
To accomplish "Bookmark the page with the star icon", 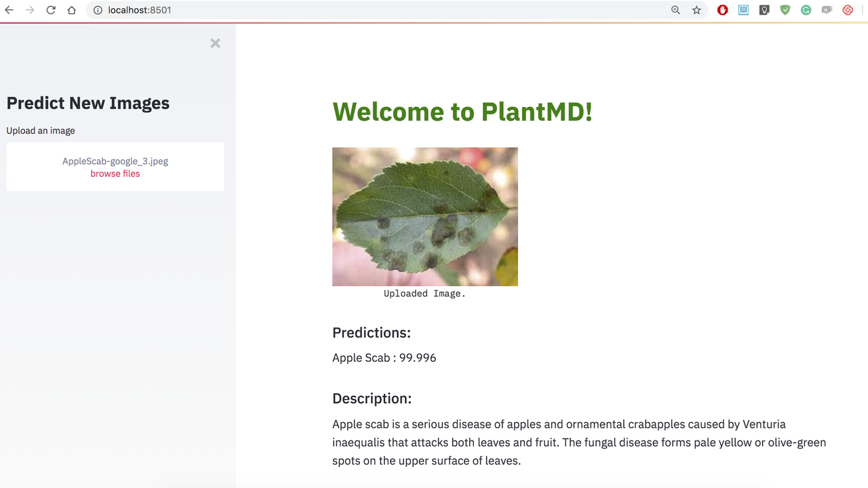I will [696, 9].
